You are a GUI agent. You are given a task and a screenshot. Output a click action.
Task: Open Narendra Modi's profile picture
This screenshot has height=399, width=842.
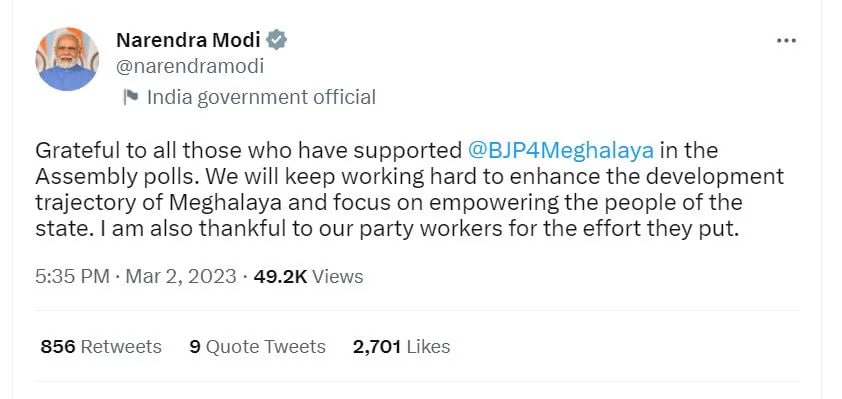[x=67, y=59]
